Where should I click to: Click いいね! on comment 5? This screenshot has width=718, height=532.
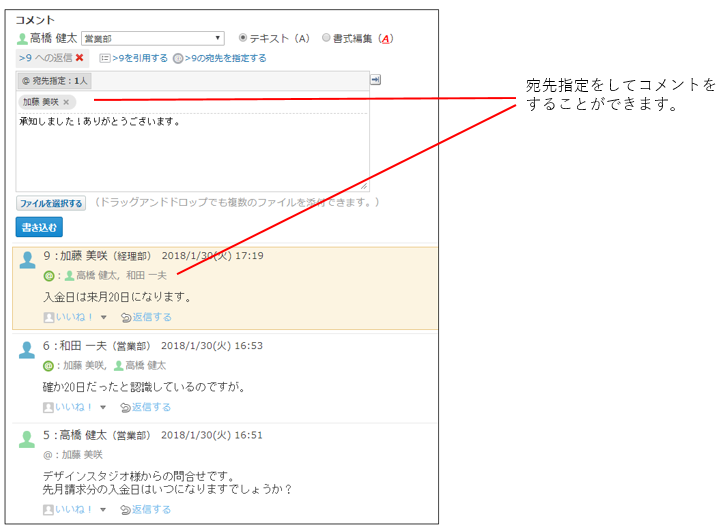point(74,509)
